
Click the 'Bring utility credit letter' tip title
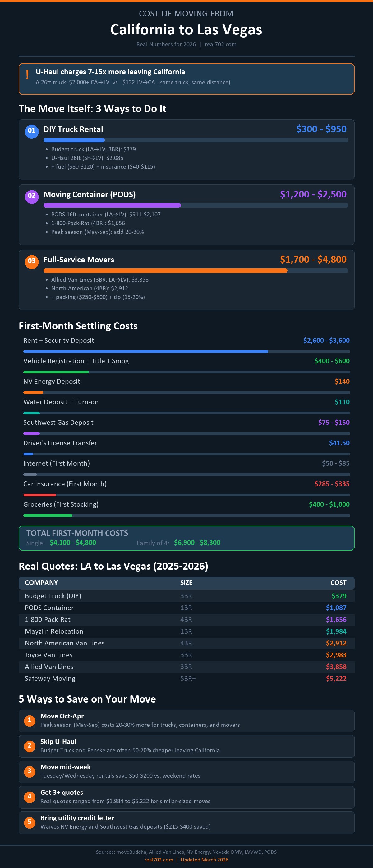[77, 818]
